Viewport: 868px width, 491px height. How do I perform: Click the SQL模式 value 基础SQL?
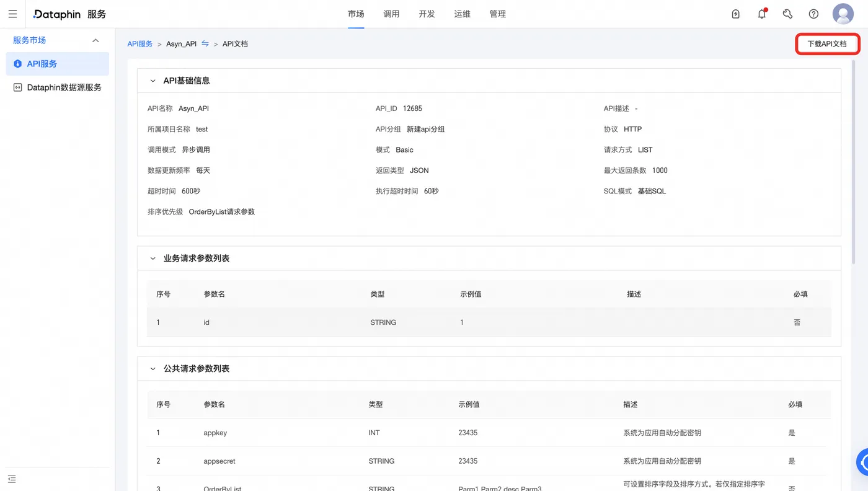coord(652,192)
